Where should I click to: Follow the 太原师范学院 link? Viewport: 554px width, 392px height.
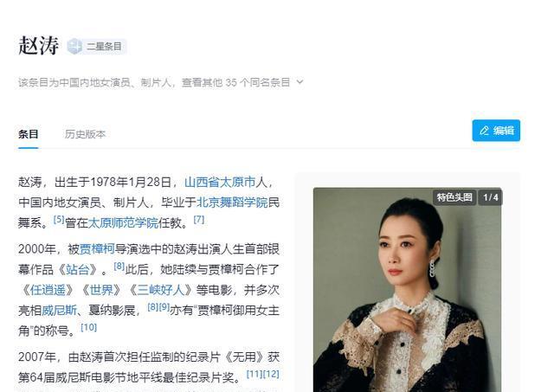point(123,223)
